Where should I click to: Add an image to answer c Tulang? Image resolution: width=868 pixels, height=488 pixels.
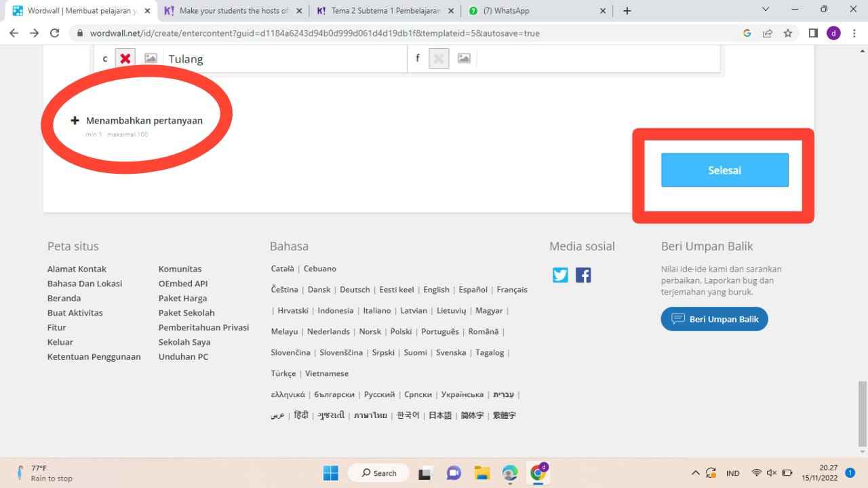tap(151, 58)
